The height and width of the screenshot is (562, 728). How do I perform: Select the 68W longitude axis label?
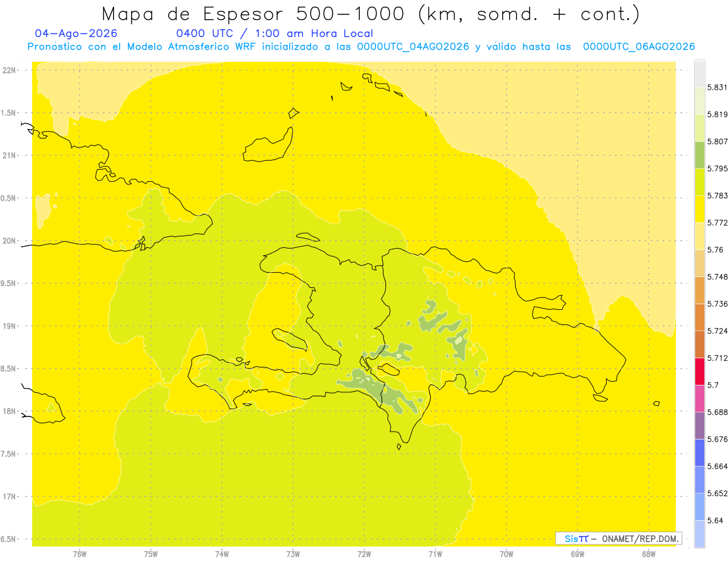[x=649, y=554]
